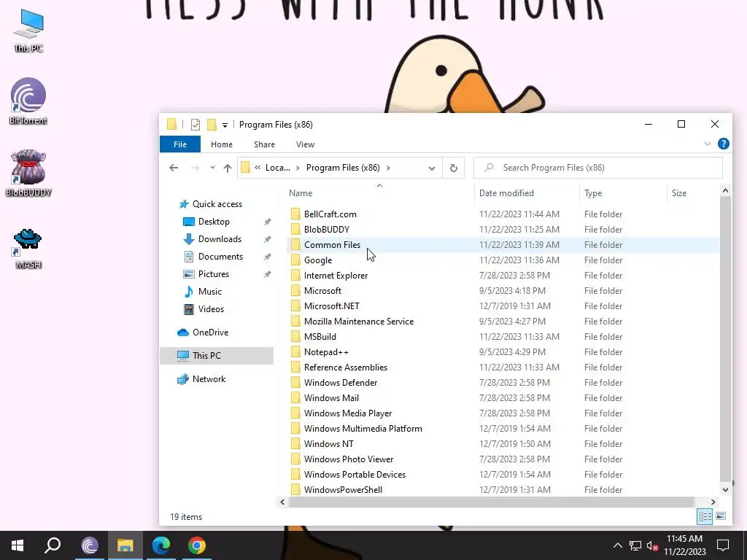Image resolution: width=747 pixels, height=560 pixels.
Task: Click the New folder quick access toolbar icon
Action: [x=212, y=125]
